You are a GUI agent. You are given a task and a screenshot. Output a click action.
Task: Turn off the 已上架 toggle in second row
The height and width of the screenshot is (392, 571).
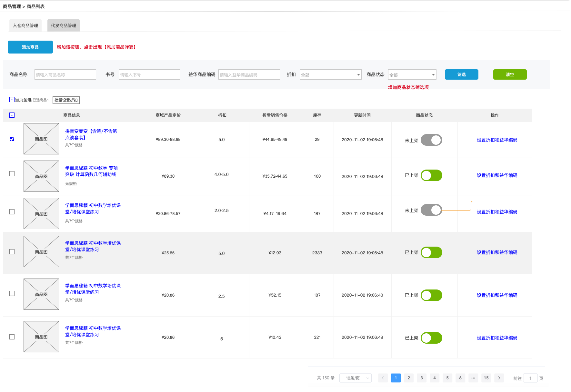[431, 175]
